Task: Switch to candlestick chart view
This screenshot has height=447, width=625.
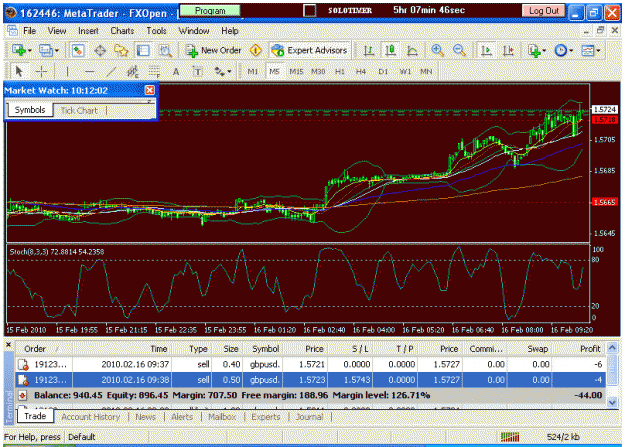Action: click(x=390, y=51)
